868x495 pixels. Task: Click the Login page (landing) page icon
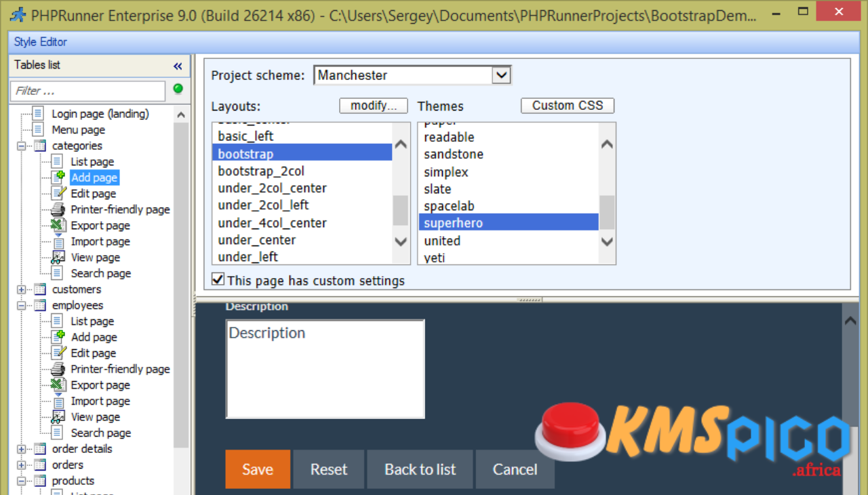39,113
